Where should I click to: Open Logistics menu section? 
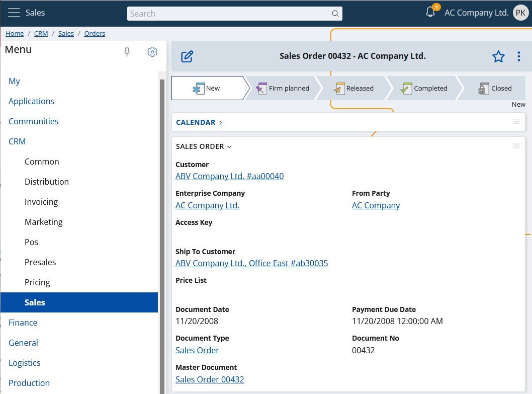tap(25, 363)
